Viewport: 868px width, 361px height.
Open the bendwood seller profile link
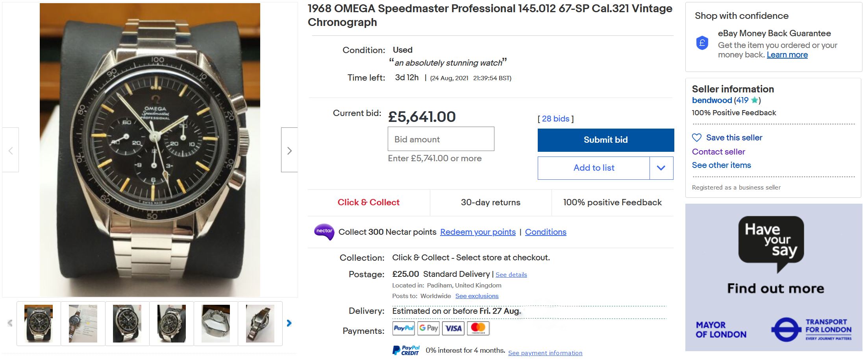[712, 100]
